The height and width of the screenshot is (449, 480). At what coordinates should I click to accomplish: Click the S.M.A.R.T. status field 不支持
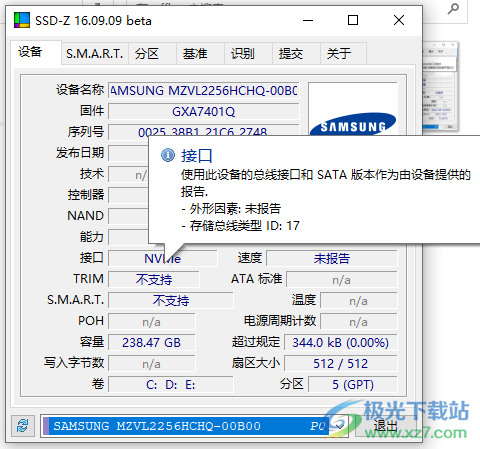tap(171, 300)
